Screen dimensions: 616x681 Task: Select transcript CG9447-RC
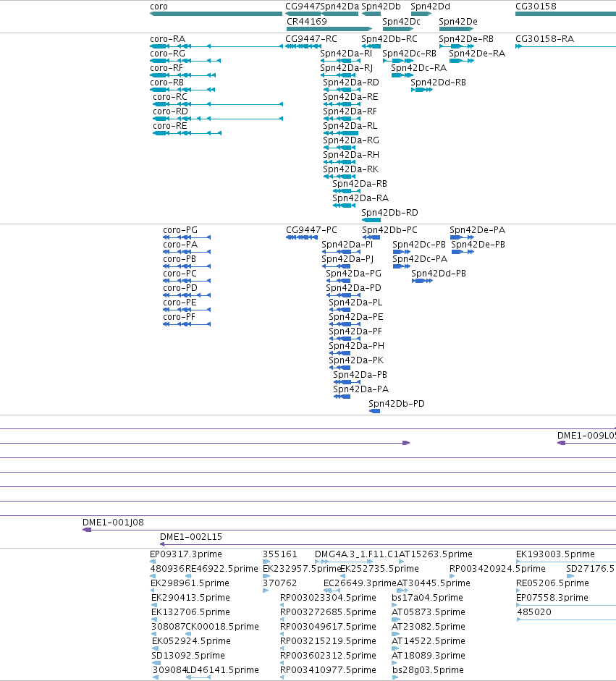click(311, 39)
